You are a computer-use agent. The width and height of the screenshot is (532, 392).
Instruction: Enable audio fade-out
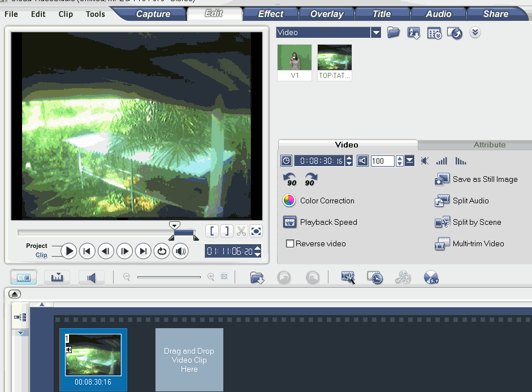[x=460, y=161]
